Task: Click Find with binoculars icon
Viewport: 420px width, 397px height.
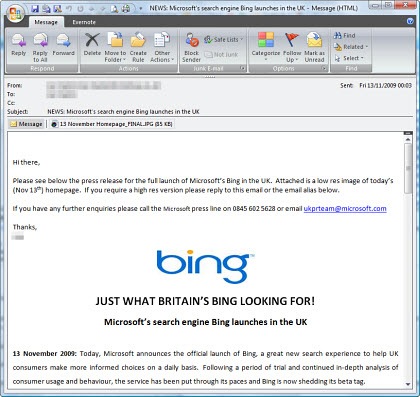Action: (345, 35)
